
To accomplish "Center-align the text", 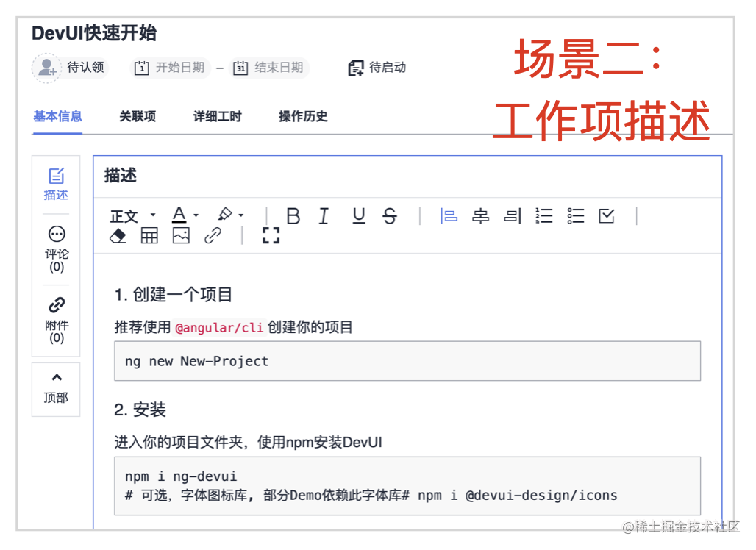I will click(480, 216).
